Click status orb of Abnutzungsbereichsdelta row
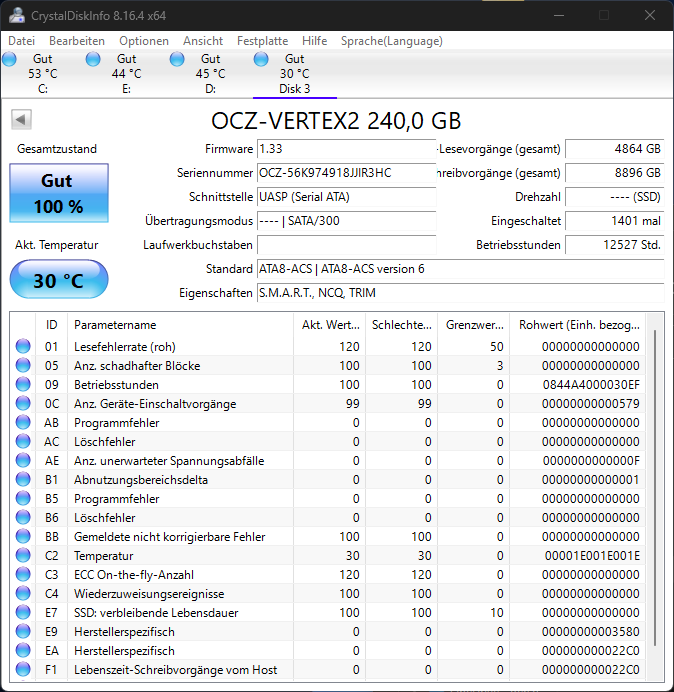Image resolution: width=674 pixels, height=692 pixels. coord(23,479)
